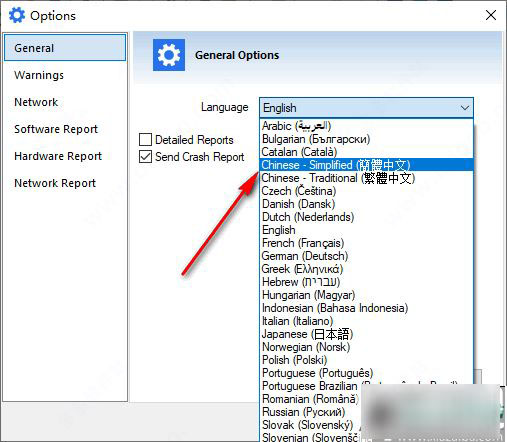This screenshot has width=507, height=442.
Task: Choose German (Deutsch) language
Action: (366, 256)
